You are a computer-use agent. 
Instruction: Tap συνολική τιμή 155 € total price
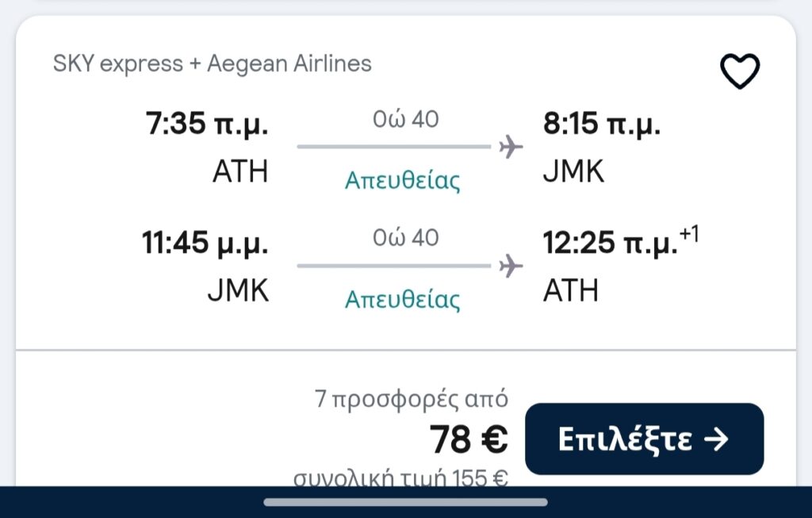pyautogui.click(x=401, y=478)
